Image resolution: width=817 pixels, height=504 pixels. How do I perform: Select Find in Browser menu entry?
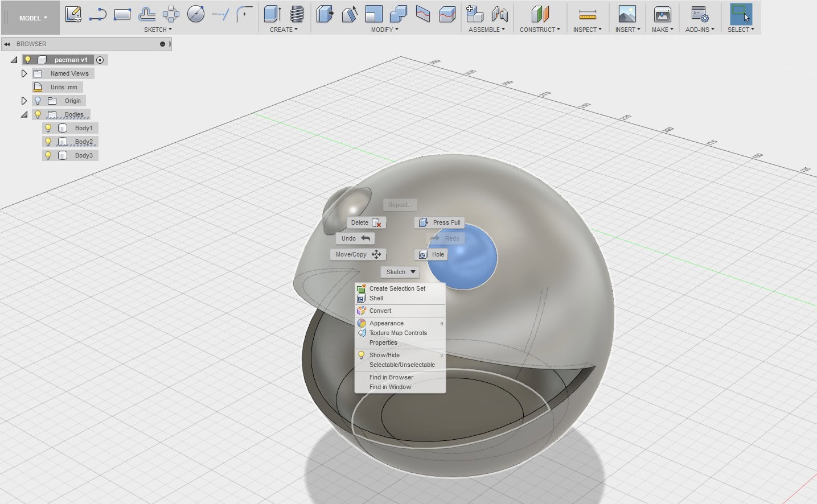[x=391, y=377]
